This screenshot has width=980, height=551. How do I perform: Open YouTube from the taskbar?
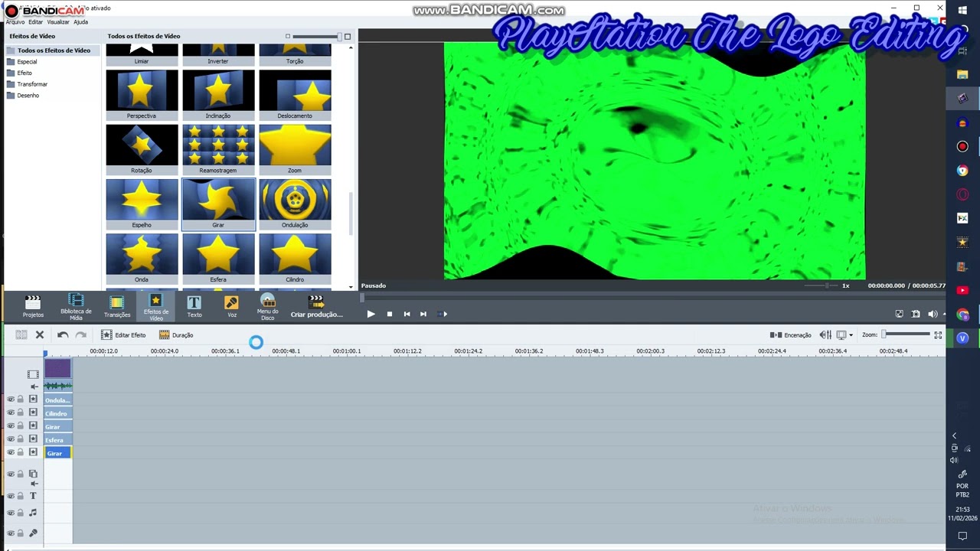962,290
